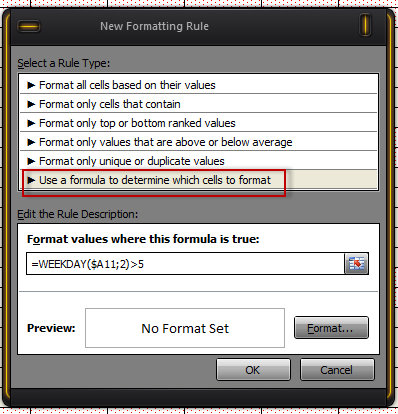The image size is (398, 414).
Task: Click the 'No Format Set' preview box
Action: (185, 328)
